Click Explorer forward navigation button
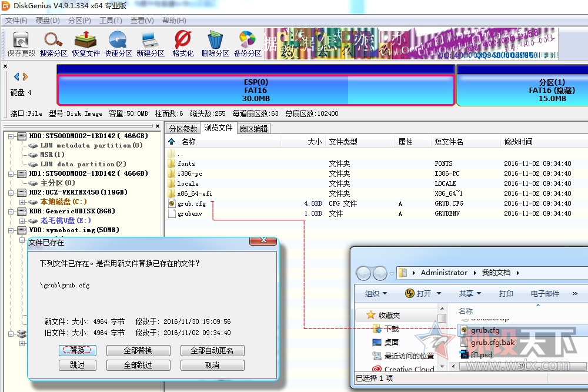Viewport: 588px width, 392px height. click(x=380, y=273)
